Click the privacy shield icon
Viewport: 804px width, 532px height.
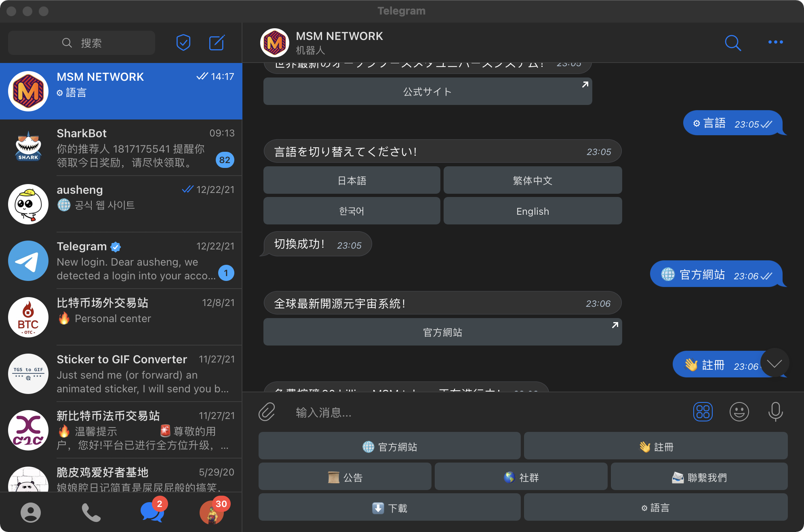tap(184, 42)
